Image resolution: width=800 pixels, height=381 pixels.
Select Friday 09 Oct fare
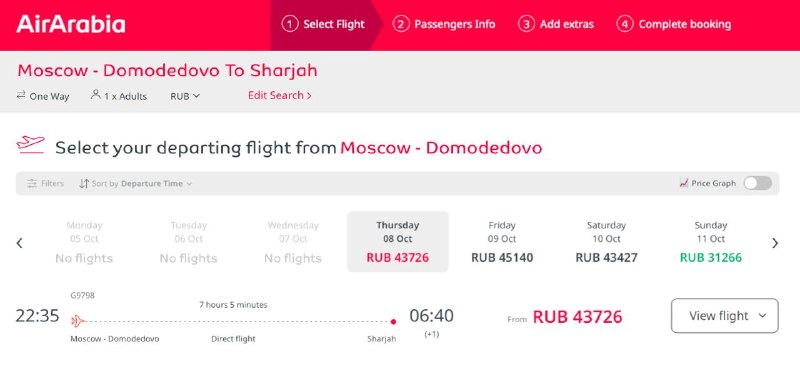502,242
